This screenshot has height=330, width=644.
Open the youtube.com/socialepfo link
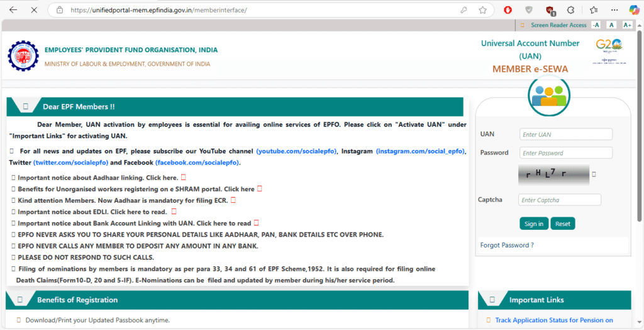click(x=297, y=151)
